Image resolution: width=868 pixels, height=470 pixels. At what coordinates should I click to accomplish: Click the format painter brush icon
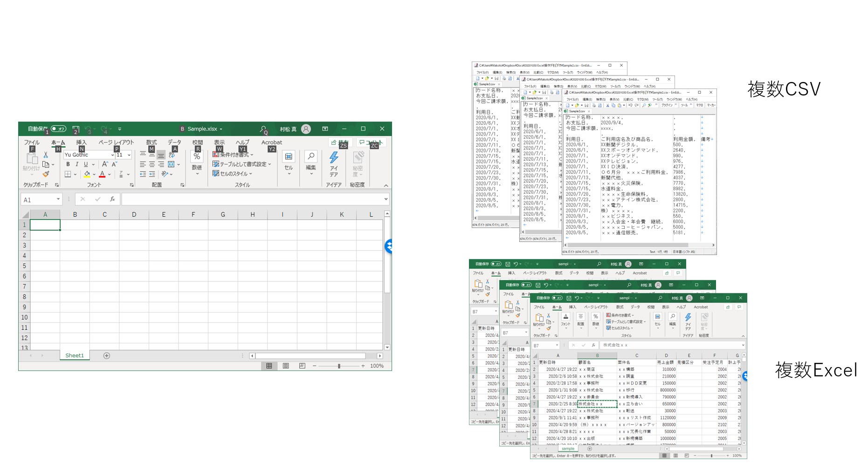point(46,174)
